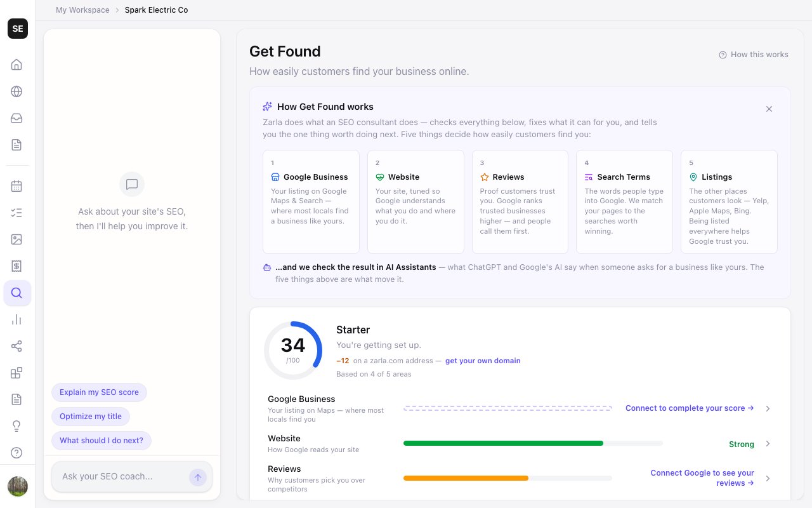
Task: Click the 34/100 score ring
Action: [293, 350]
